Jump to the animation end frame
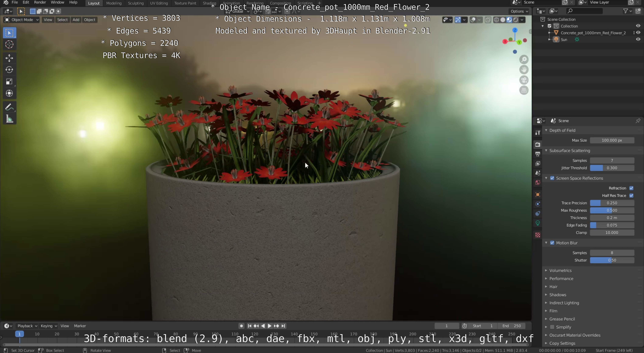This screenshot has width=644, height=353. (283, 326)
